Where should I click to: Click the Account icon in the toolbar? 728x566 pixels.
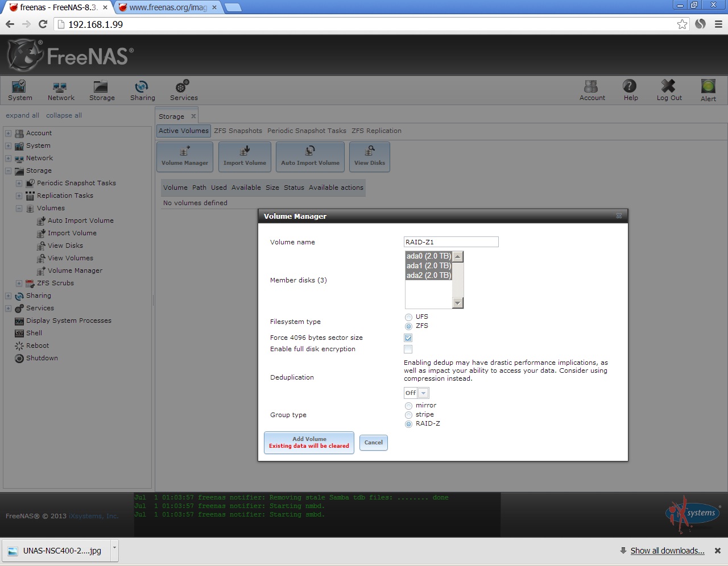(591, 90)
